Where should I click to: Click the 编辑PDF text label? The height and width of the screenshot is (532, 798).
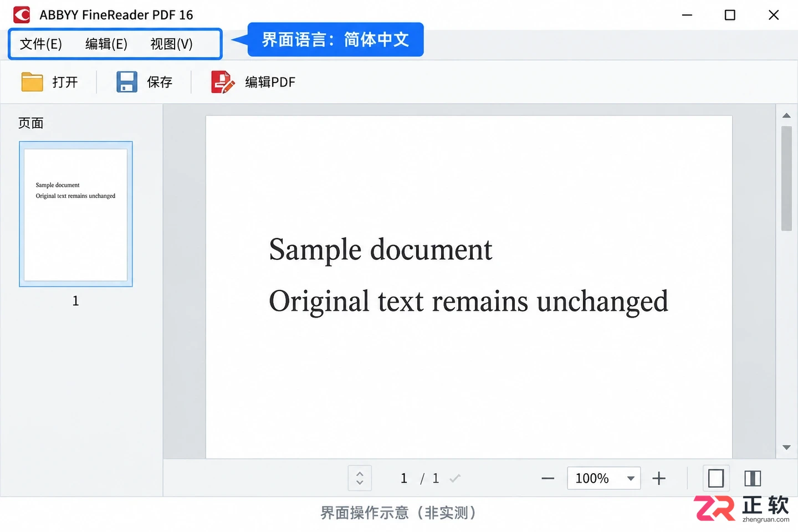pos(270,82)
